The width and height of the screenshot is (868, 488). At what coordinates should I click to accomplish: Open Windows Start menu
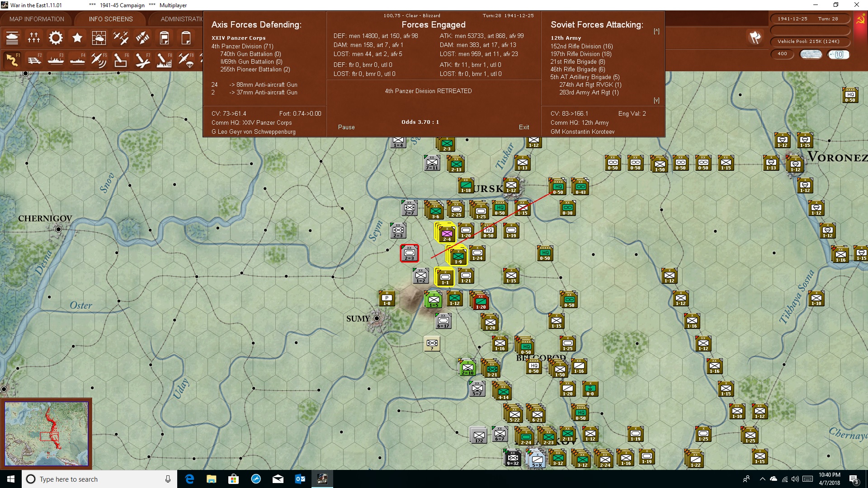[11, 479]
